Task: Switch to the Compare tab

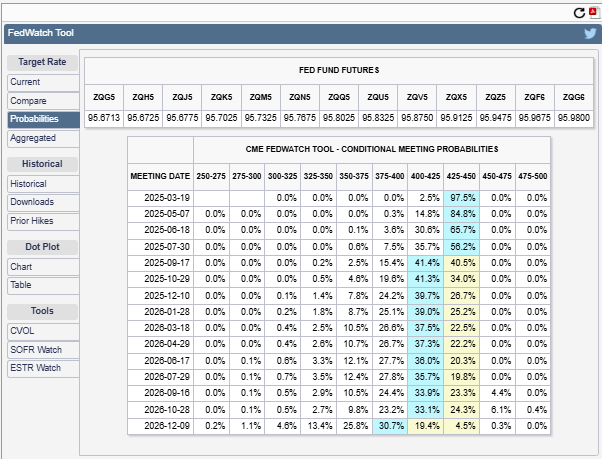Action: [43, 101]
